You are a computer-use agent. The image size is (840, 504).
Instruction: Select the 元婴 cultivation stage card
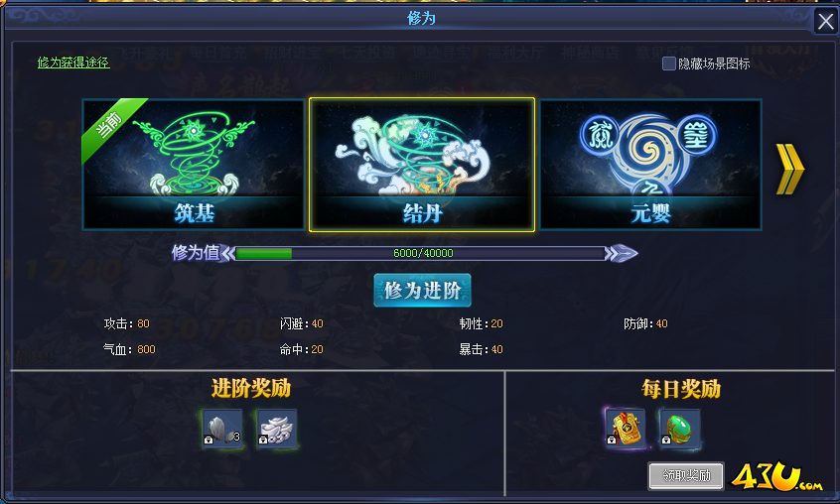pos(650,165)
